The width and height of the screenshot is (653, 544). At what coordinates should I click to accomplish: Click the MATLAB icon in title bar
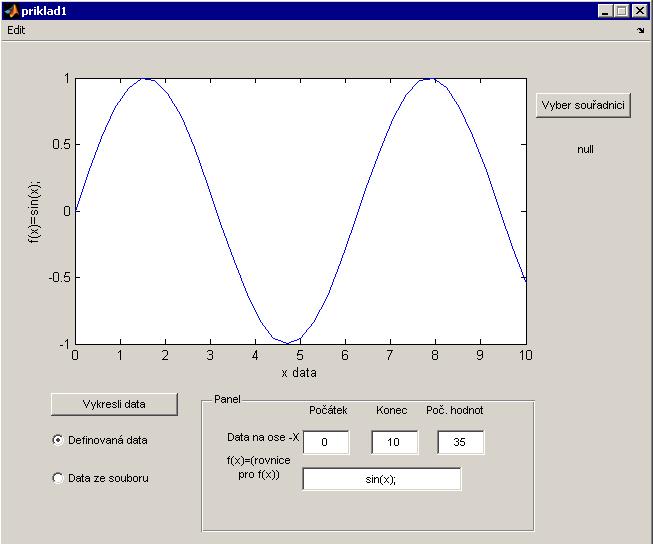[11, 11]
